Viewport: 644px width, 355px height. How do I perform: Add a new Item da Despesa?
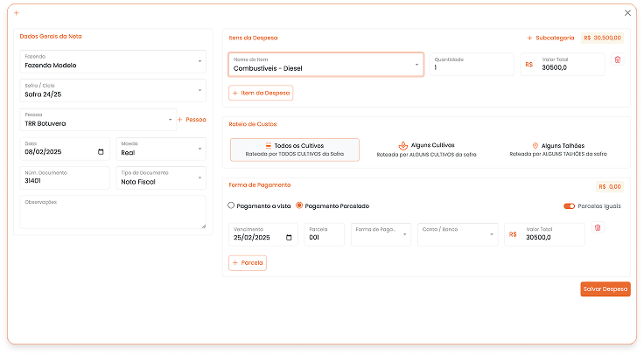coord(261,93)
